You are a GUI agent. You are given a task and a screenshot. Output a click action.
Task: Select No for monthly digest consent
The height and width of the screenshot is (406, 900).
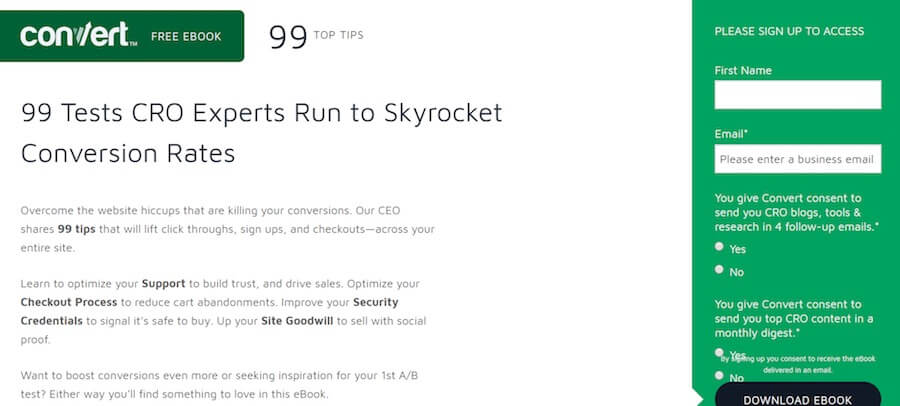click(x=719, y=375)
